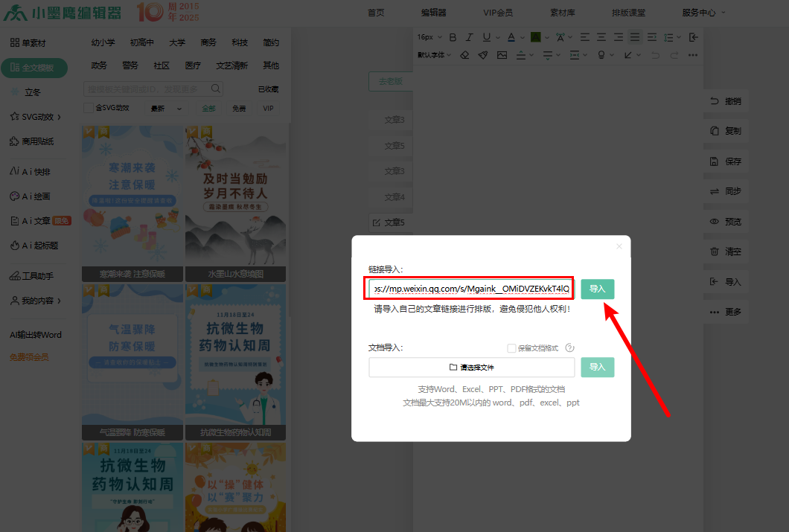Click the Bold formatting icon
This screenshot has width=789, height=532.
pos(451,37)
